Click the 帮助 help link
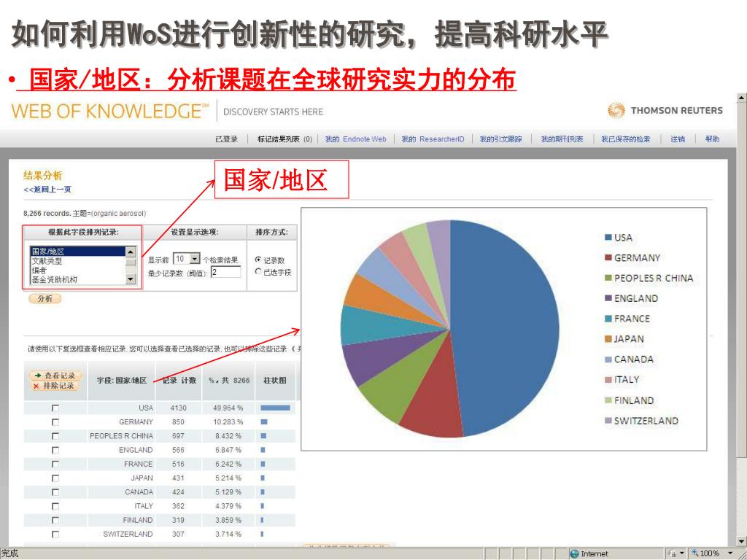Viewport: 747px width, 560px height. (x=712, y=139)
